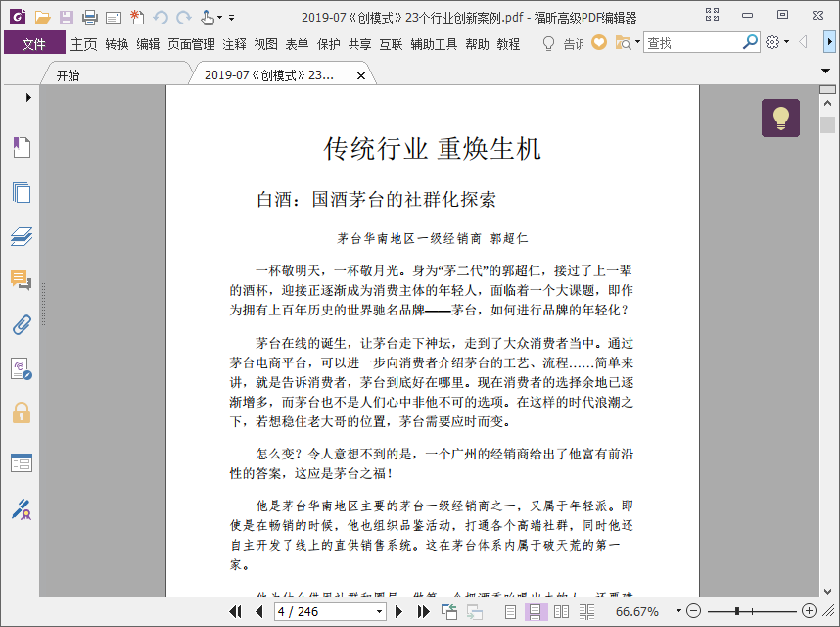Click the purple lightbulb tips button
Screen dimensions: 840x627
(780, 118)
